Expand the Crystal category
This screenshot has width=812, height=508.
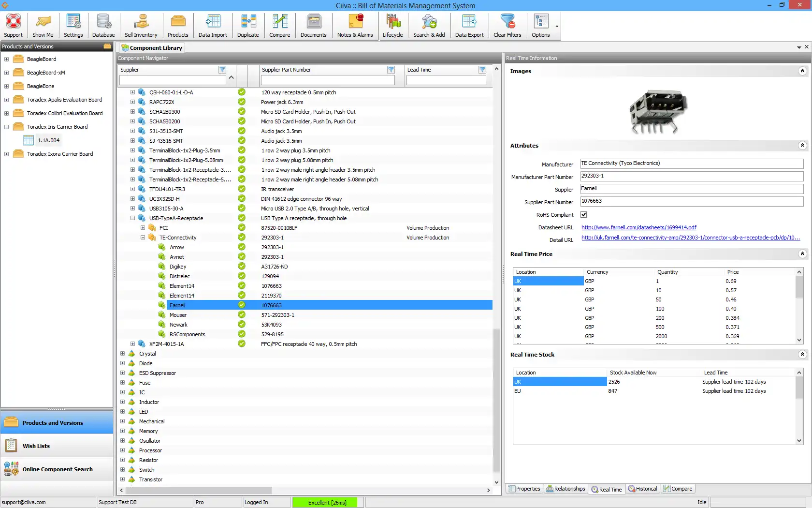(123, 354)
